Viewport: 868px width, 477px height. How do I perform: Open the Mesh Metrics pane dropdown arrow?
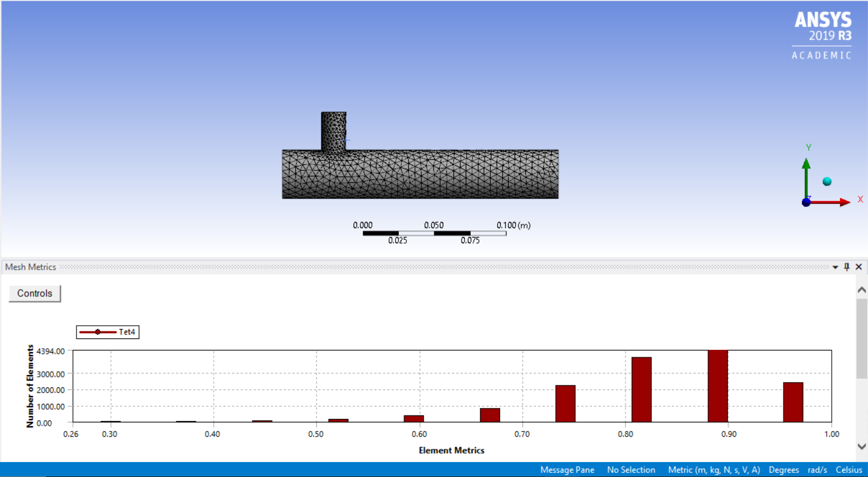pos(836,266)
